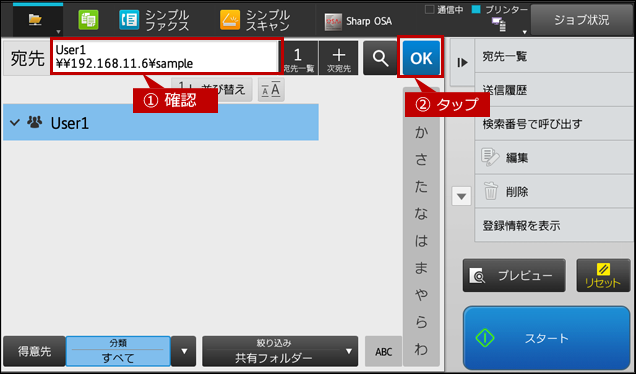The height and width of the screenshot is (374, 636).
Task: Open 宛先一覧 in action panel
Action: [x=554, y=56]
